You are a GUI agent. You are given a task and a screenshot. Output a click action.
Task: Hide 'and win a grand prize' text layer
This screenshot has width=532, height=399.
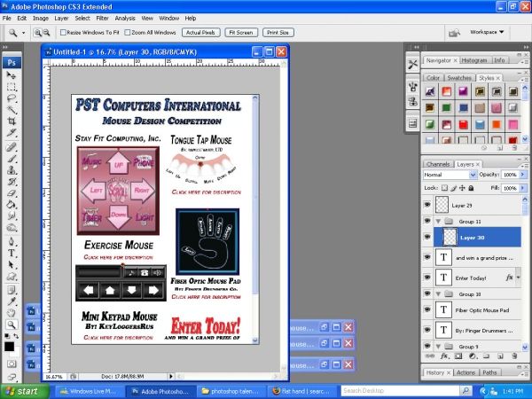(x=427, y=257)
